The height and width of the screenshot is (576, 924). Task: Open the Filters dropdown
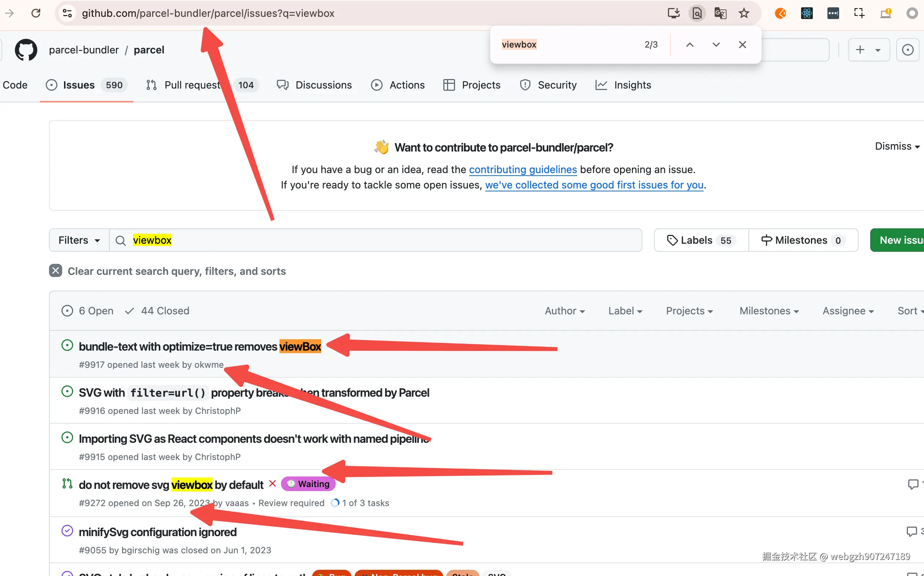(x=79, y=240)
